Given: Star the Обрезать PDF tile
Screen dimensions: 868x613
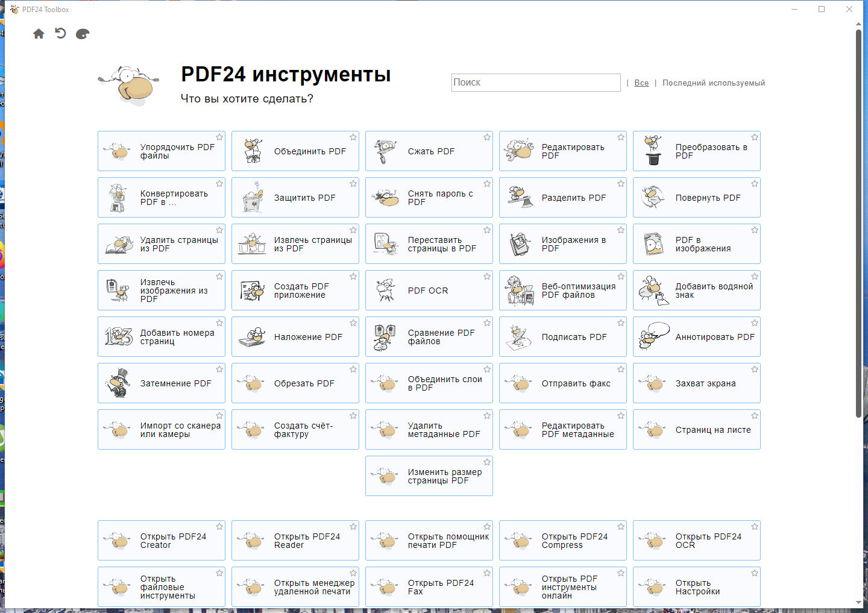Looking at the screenshot, I should [353, 369].
